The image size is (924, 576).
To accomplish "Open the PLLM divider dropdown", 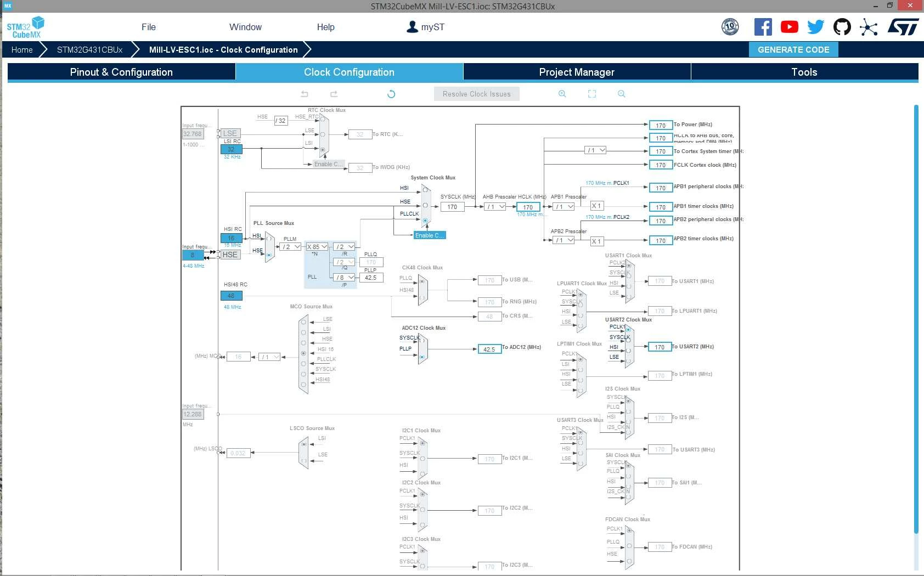I will [x=291, y=247].
